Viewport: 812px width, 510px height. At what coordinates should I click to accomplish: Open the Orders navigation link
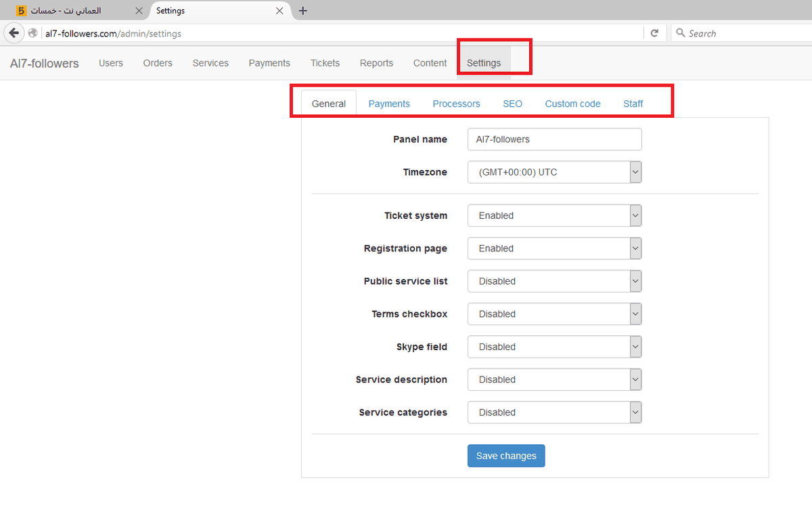pos(158,63)
